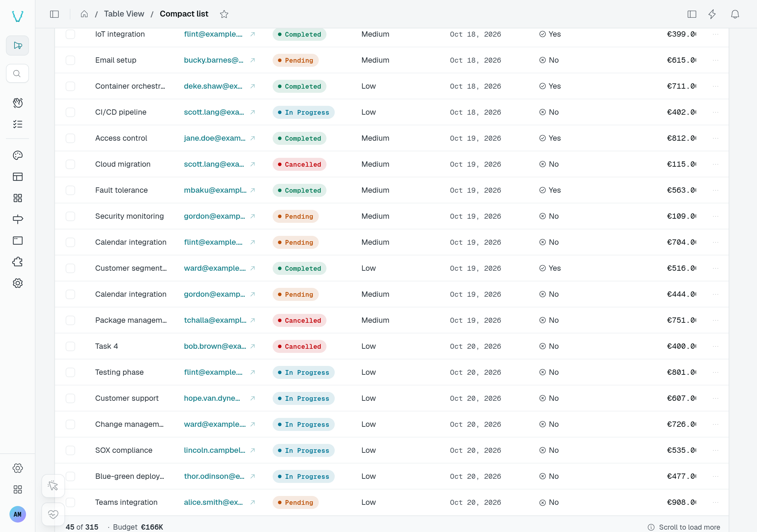Open the waving hand sidebar icon
Viewport: 757px width, 532px height.
pyautogui.click(x=17, y=103)
